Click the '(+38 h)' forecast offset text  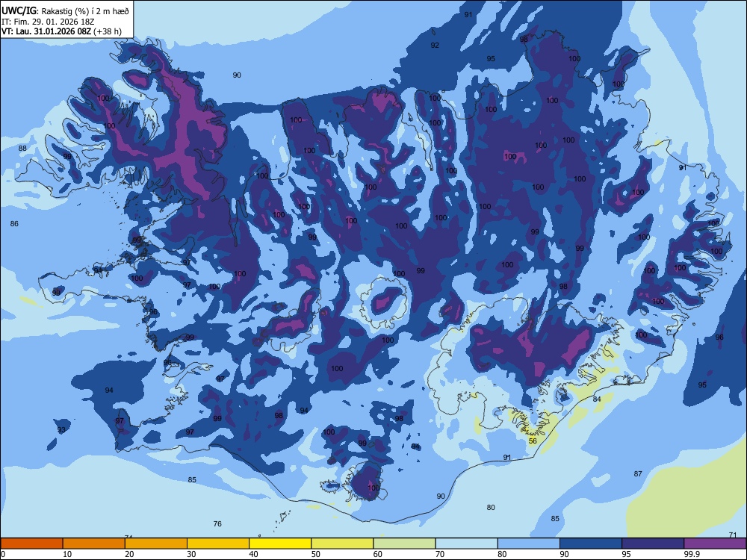coord(108,31)
